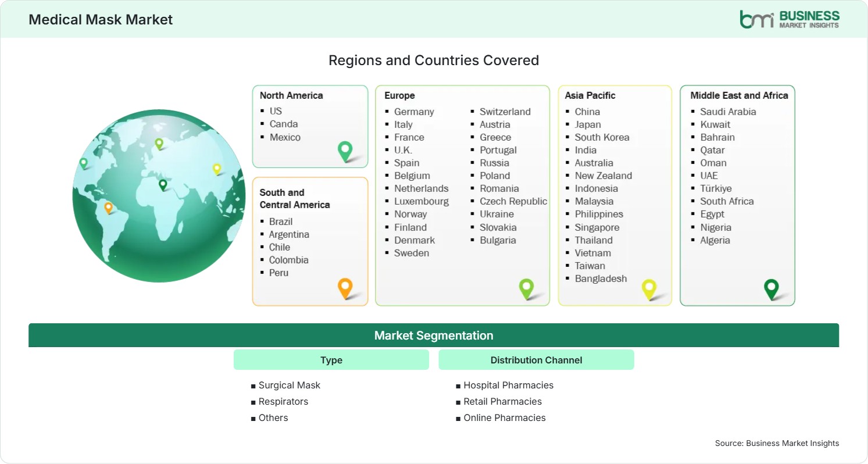
Task: Select the green pin over North America on globe
Action: click(84, 163)
